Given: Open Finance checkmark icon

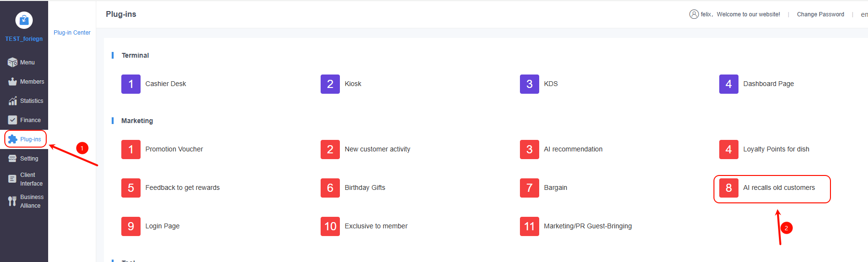Looking at the screenshot, I should (x=13, y=120).
